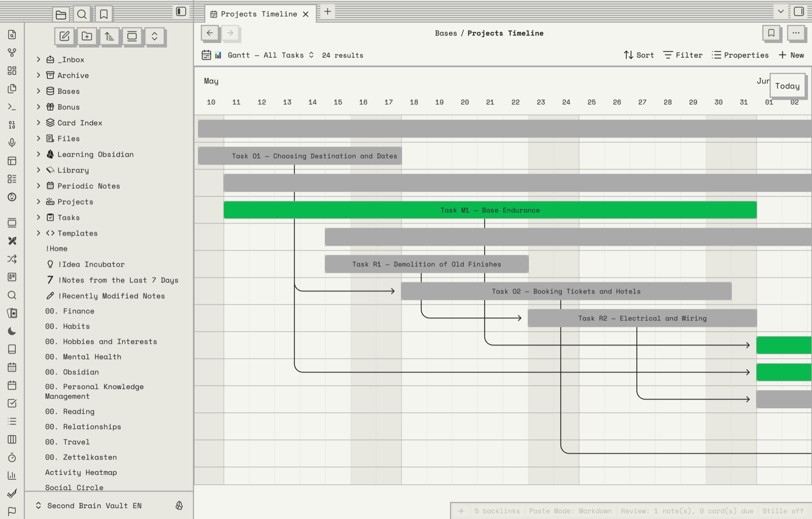The width and height of the screenshot is (812, 519).
Task: Change sort order in file explorer toolbar
Action: tap(109, 36)
